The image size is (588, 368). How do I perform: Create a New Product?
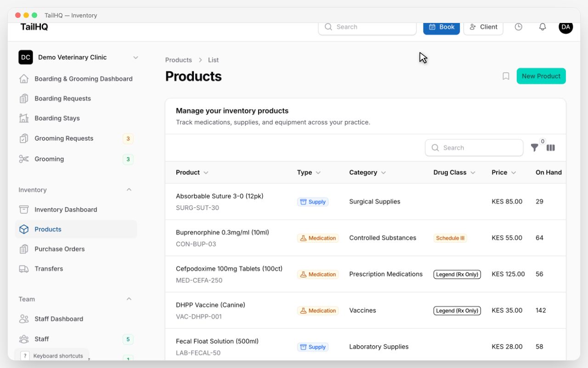coord(541,76)
